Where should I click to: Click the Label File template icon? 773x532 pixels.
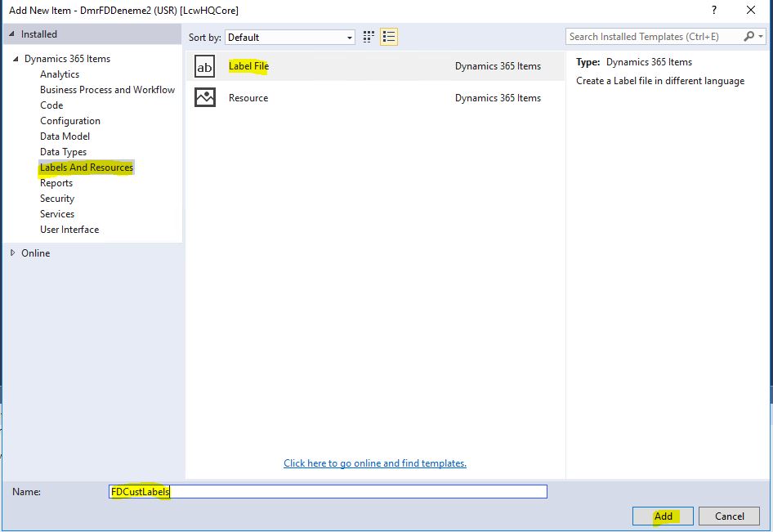click(x=204, y=66)
